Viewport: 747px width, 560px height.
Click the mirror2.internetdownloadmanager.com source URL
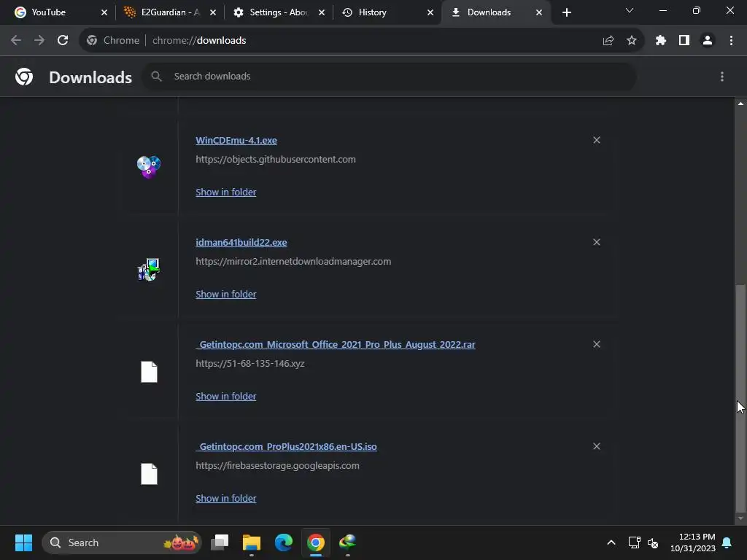pos(293,262)
